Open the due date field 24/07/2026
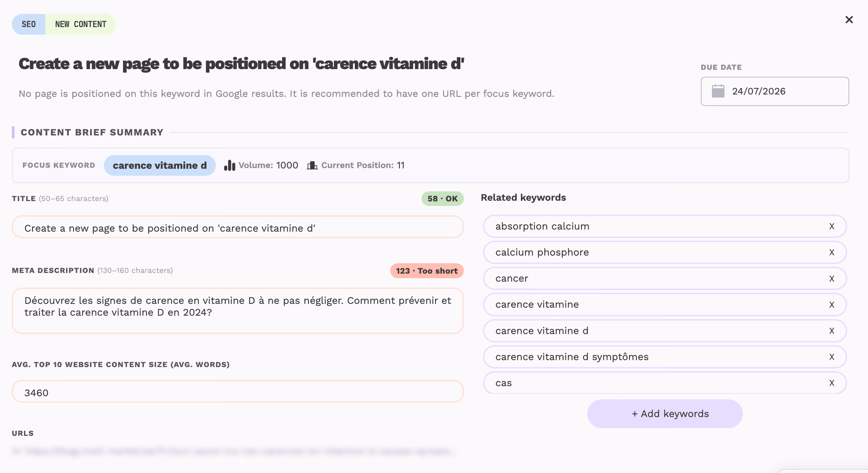868x473 pixels. click(775, 91)
